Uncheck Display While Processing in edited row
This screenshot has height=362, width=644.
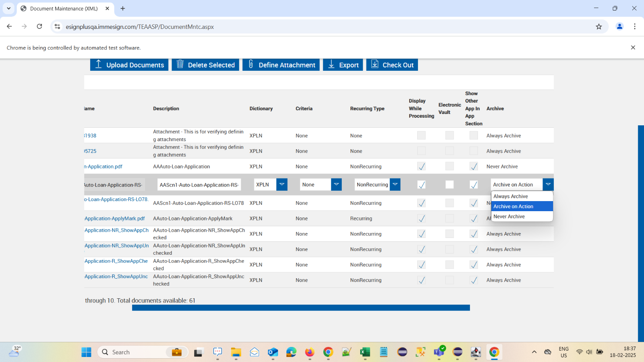[x=421, y=185]
